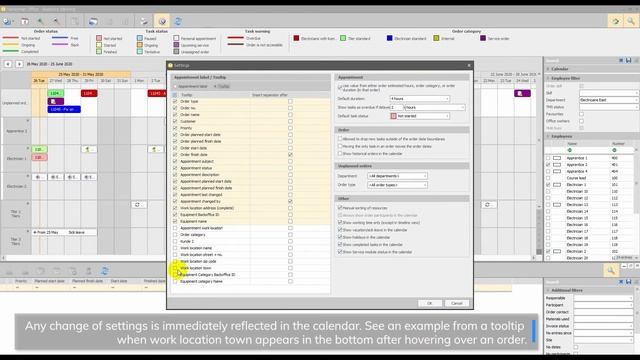Image resolution: width=640 pixels, height=360 pixels.
Task: Click the 'Appointment subject' row text
Action: (x=197, y=161)
